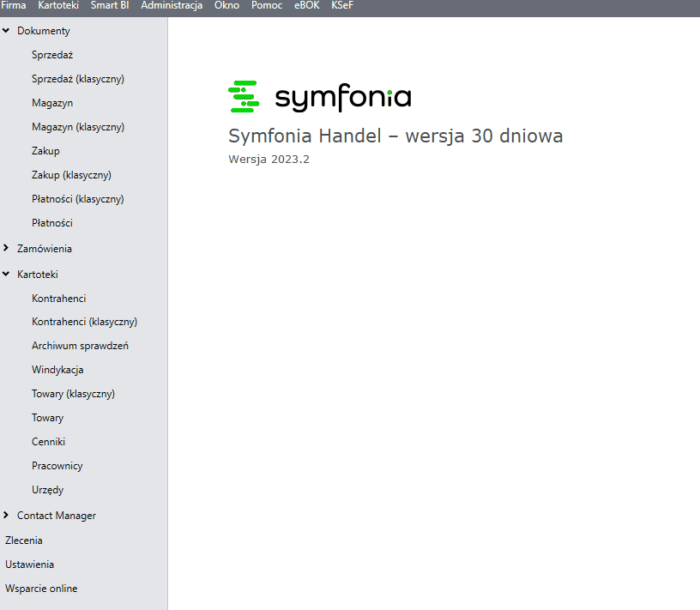Open Magazyn (klasyczny) documents
The image size is (700, 610).
(x=78, y=127)
